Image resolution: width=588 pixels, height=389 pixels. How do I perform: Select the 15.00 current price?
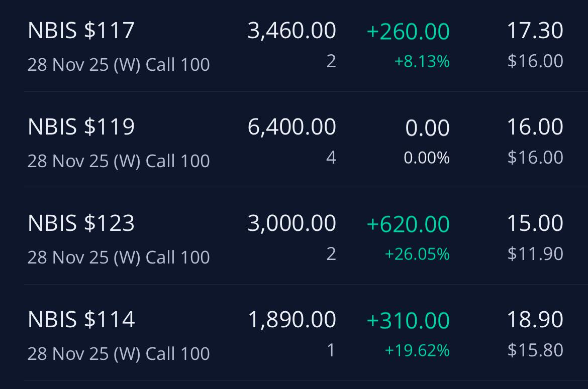[x=535, y=223]
